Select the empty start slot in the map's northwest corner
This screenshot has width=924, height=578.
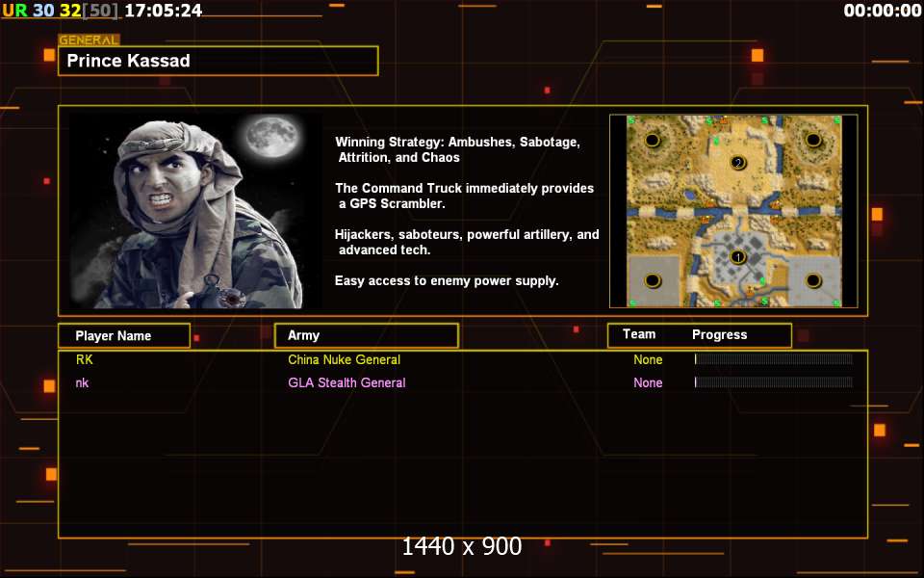click(x=652, y=141)
